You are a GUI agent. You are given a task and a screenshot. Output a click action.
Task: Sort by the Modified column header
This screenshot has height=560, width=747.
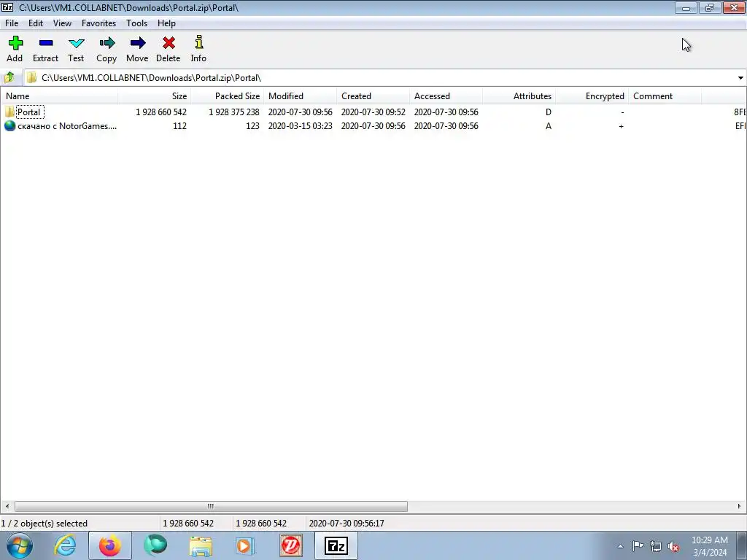click(x=300, y=96)
